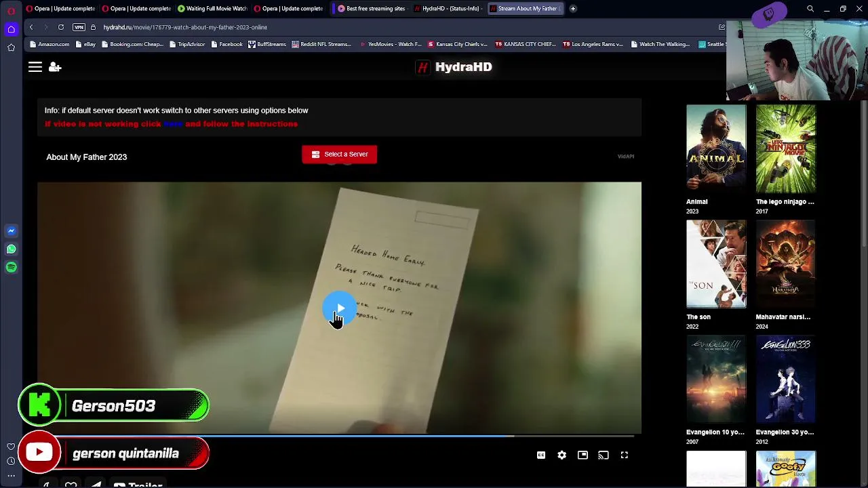The height and width of the screenshot is (488, 868).
Task: Seek using the video progress bar
Action: click(x=339, y=435)
